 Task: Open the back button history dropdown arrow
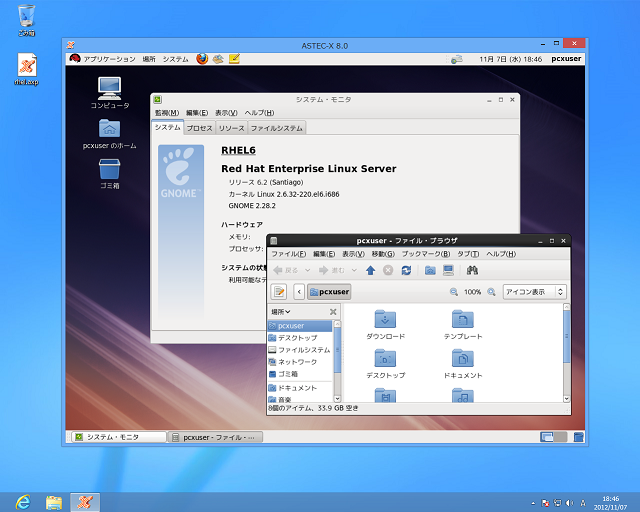[x=307, y=270]
